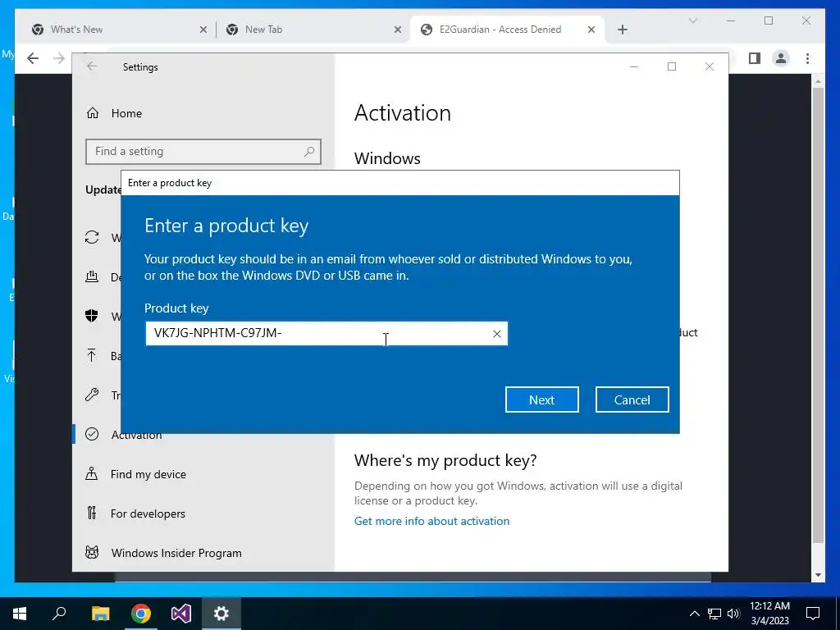The height and width of the screenshot is (630, 840).
Task: Click inside the Product key text field
Action: (x=326, y=334)
